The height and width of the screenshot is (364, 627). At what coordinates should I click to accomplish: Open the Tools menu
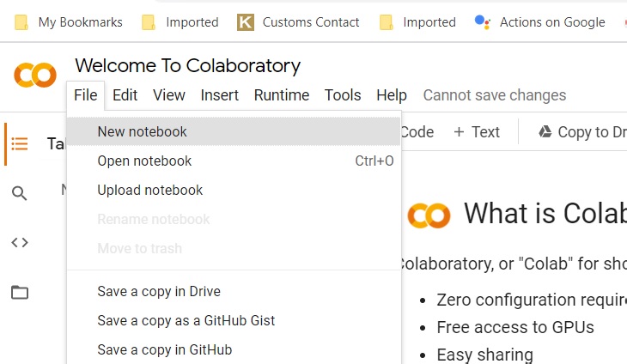[x=343, y=95]
